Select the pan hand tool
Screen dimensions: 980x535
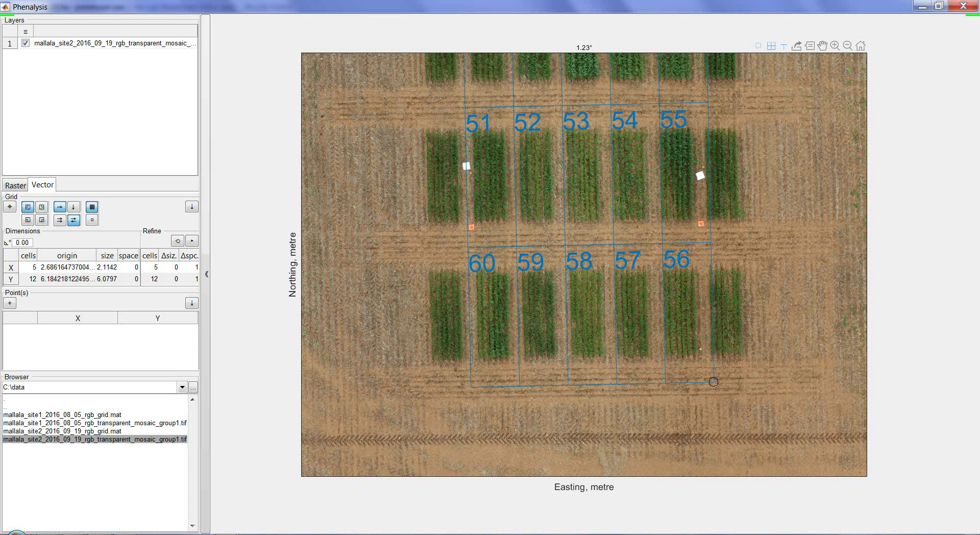tap(822, 46)
